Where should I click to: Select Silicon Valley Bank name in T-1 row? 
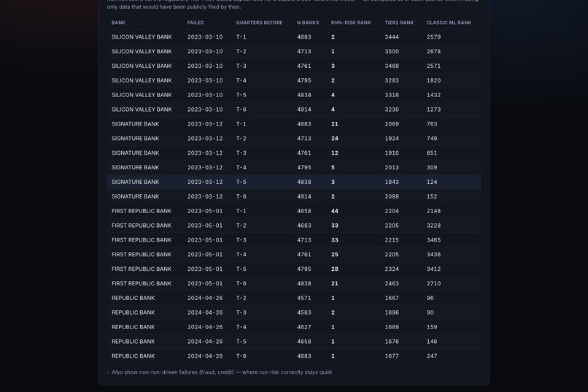(142, 36)
